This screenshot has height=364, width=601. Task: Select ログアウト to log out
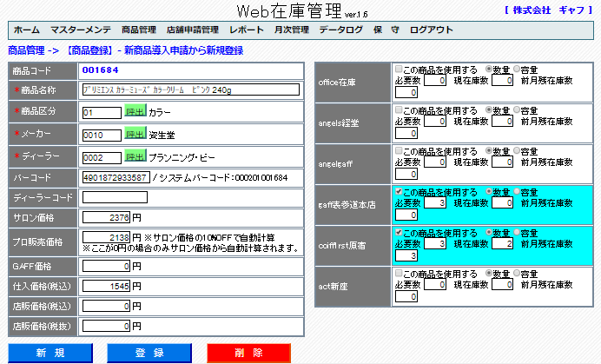pos(431,30)
